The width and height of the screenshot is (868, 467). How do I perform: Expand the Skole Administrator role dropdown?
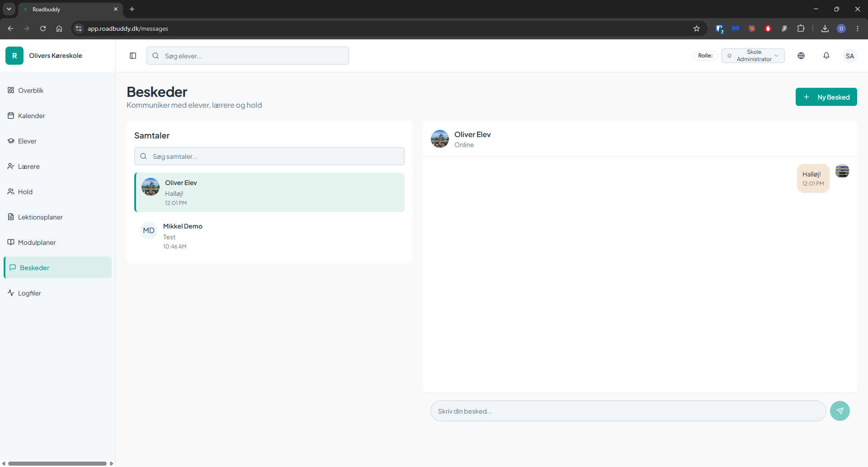tap(753, 56)
